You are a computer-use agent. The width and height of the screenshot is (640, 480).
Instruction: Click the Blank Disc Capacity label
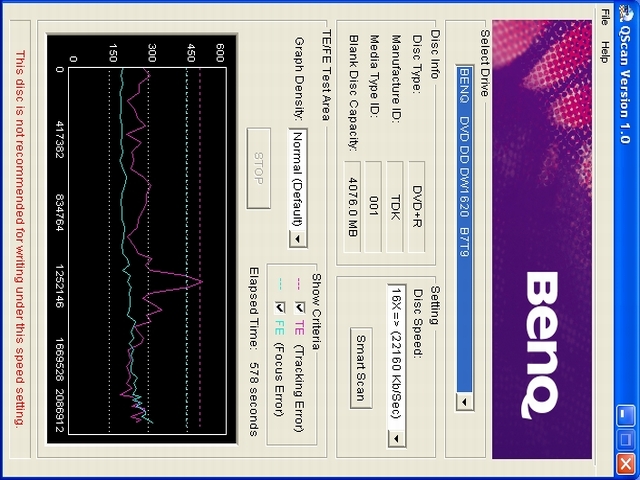(353, 93)
